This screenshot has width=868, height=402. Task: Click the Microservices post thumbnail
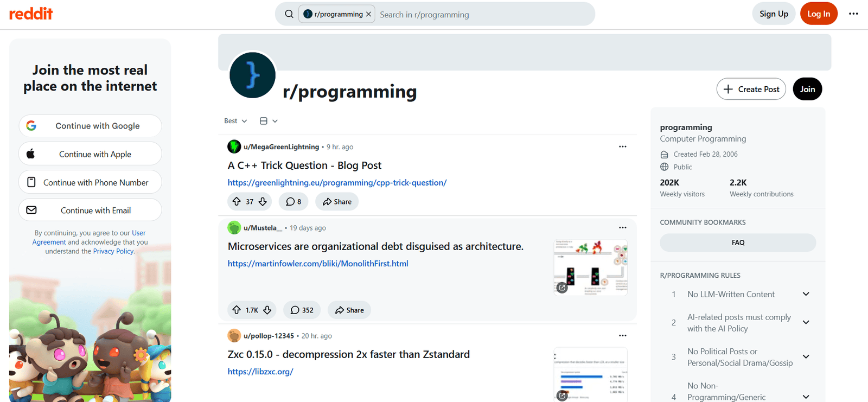click(x=591, y=267)
